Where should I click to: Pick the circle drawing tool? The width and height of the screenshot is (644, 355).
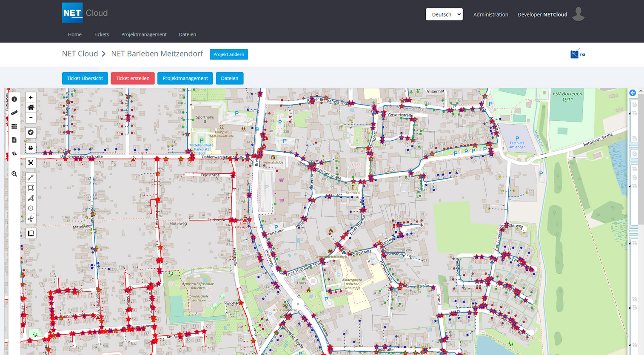pyautogui.click(x=31, y=208)
